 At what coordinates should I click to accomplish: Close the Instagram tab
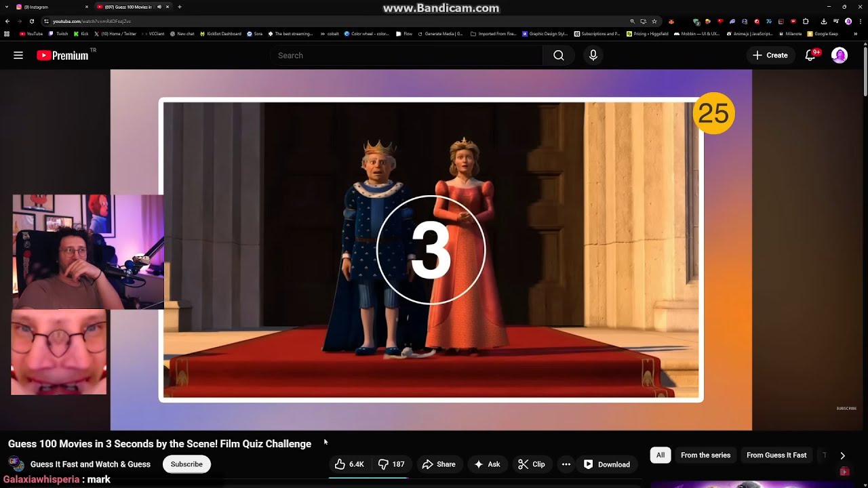coord(87,7)
